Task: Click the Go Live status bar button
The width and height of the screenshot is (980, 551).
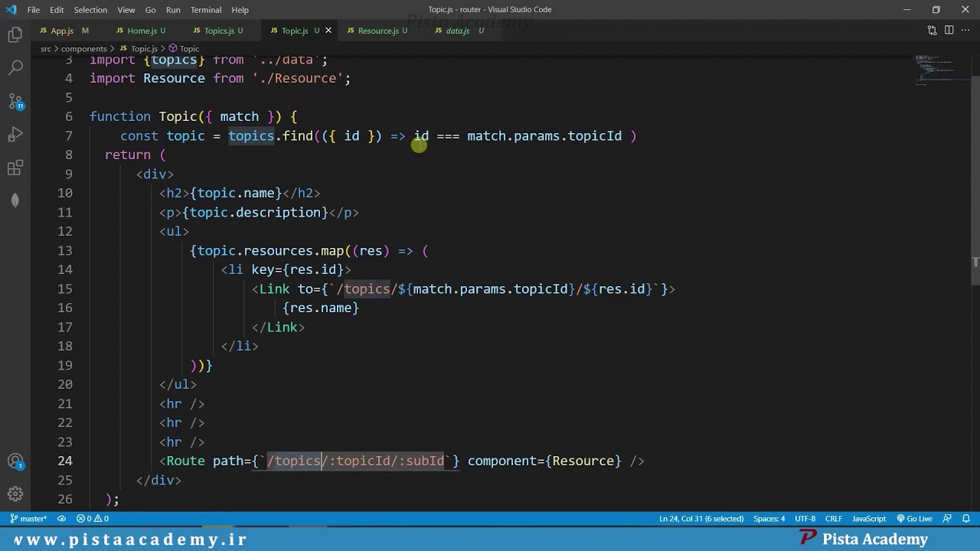Action: pyautogui.click(x=914, y=519)
